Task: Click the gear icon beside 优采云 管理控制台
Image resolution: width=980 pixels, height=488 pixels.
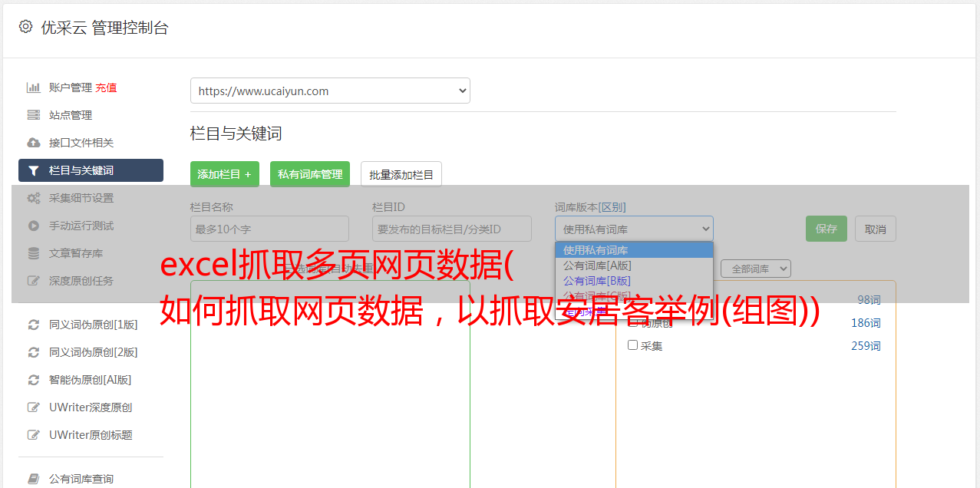Action: tap(25, 27)
